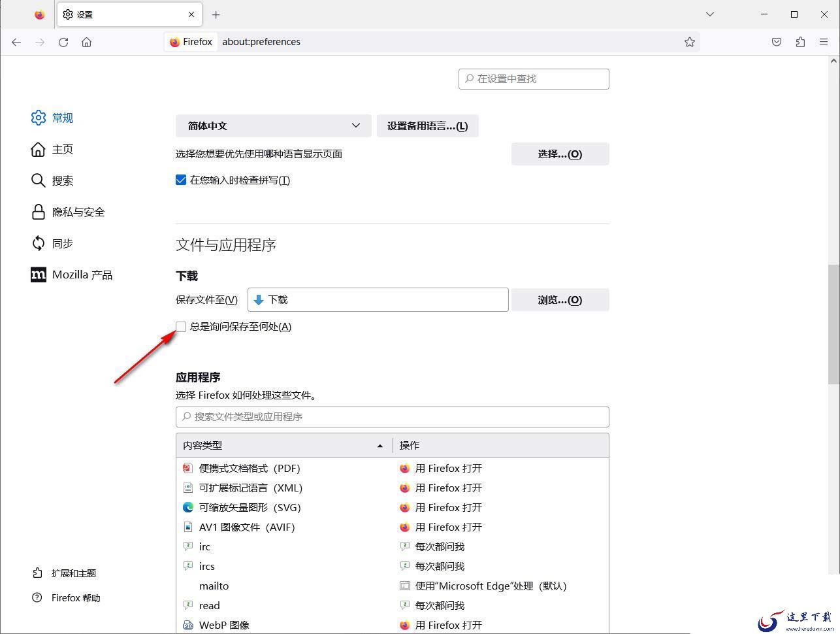
Task: Select the WebP 图像 row
Action: click(393, 625)
